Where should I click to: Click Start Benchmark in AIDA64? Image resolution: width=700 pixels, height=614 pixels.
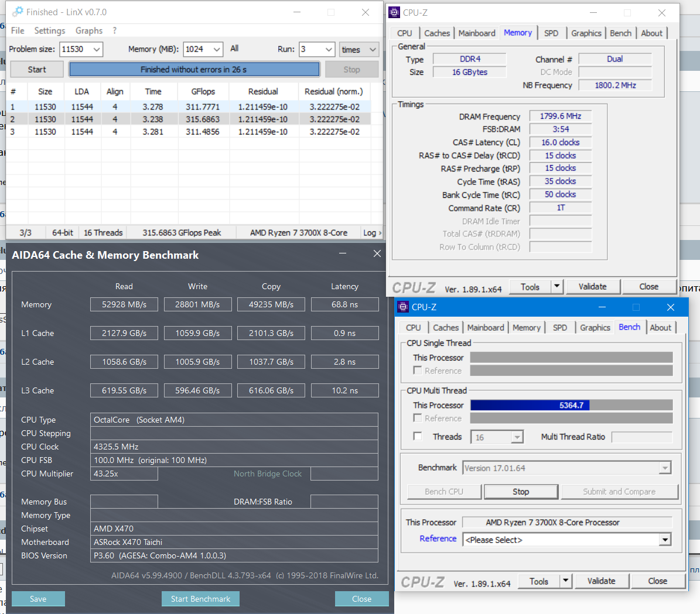pyautogui.click(x=200, y=599)
